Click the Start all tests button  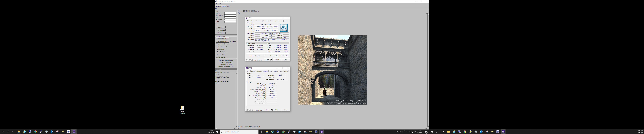point(221,27)
